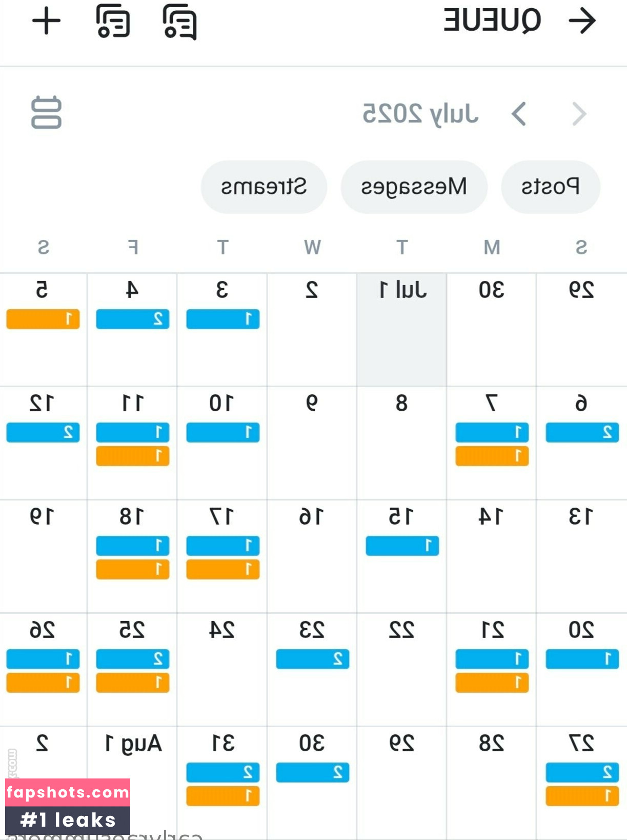Toggle the Streams filter chip
Screen dimensions: 627x840
point(264,187)
